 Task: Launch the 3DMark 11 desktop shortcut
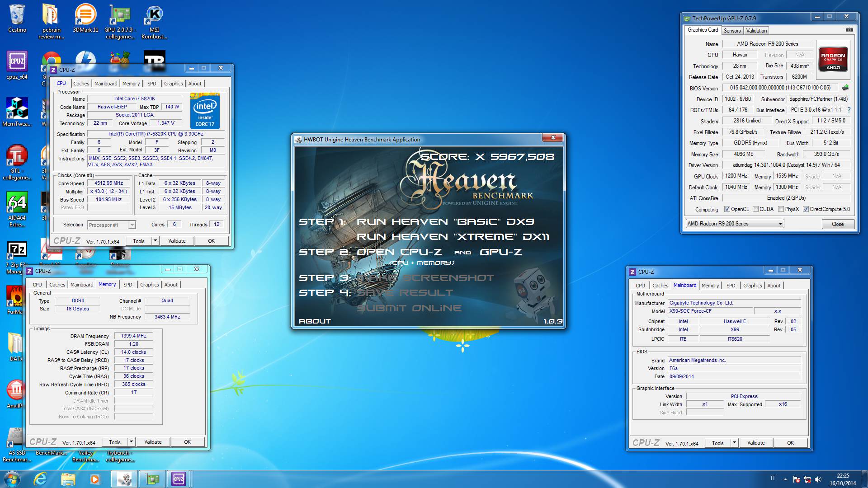pos(85,18)
